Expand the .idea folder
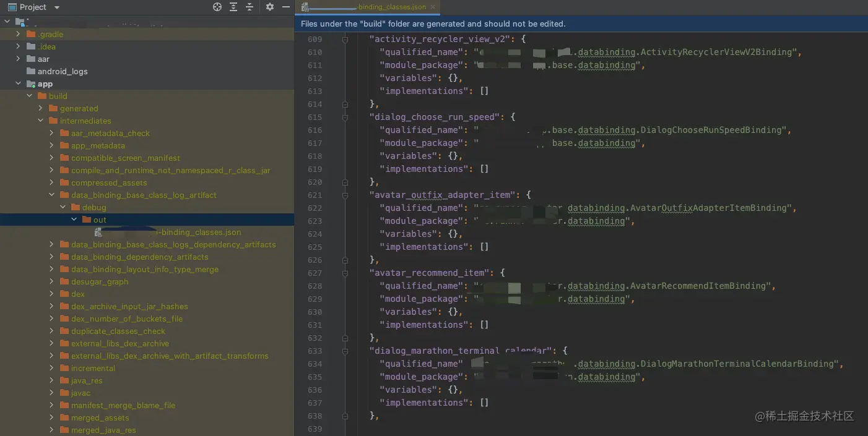The width and height of the screenshot is (868, 436). pyautogui.click(x=18, y=46)
